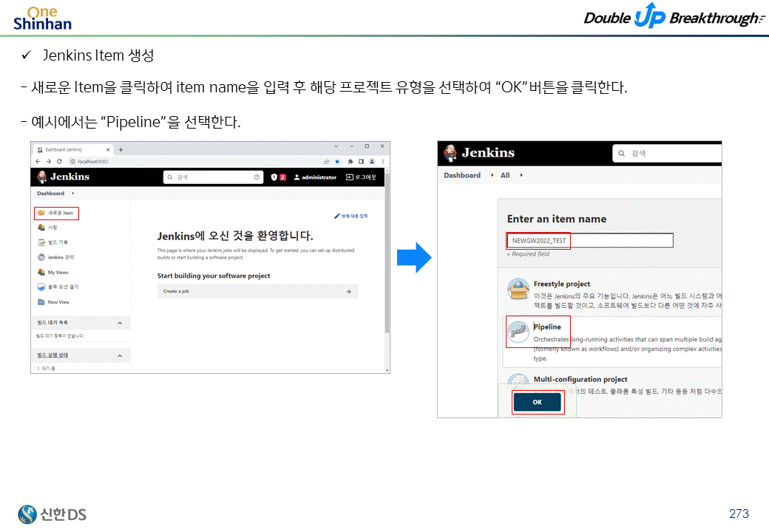Click the '로그아웃' logout link
Screen dimensions: 769x532
[x=361, y=177]
